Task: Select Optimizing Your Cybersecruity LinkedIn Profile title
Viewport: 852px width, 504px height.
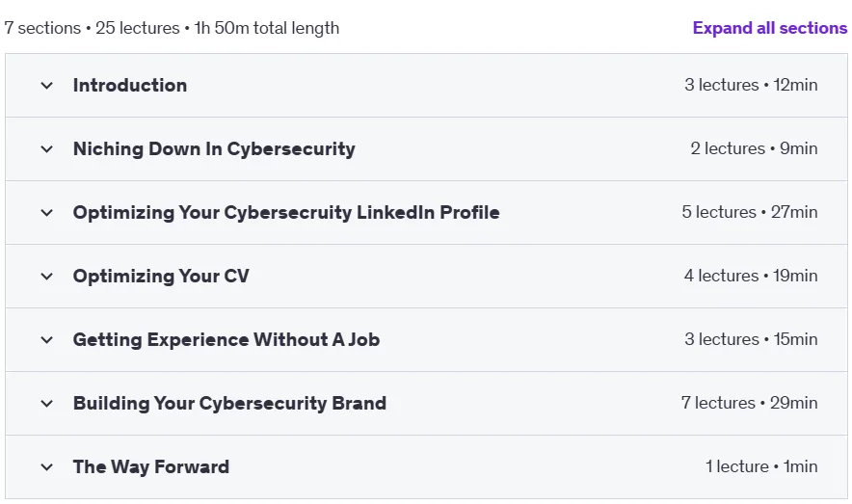Action: [x=286, y=212]
